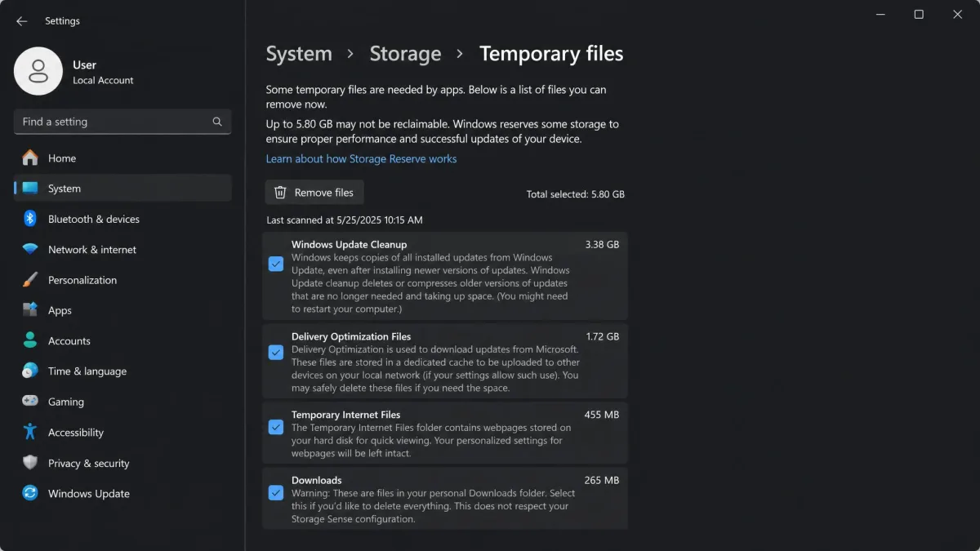Screen dimensions: 980x551
Task: Click the 455 MB size value
Action: (x=602, y=415)
